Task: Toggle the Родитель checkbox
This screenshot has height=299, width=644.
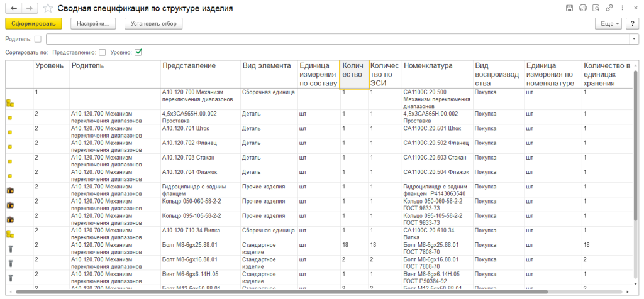Action: click(38, 39)
